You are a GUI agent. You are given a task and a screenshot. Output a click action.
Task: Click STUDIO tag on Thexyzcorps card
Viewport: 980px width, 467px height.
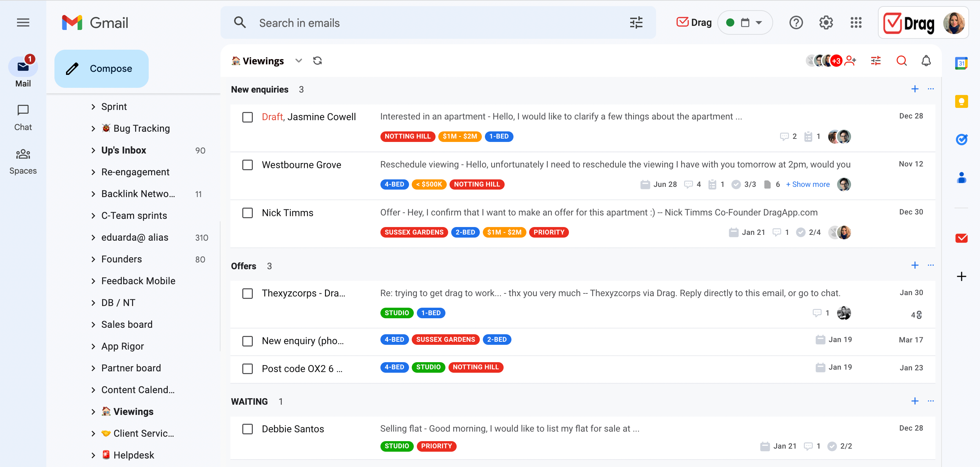pyautogui.click(x=396, y=313)
